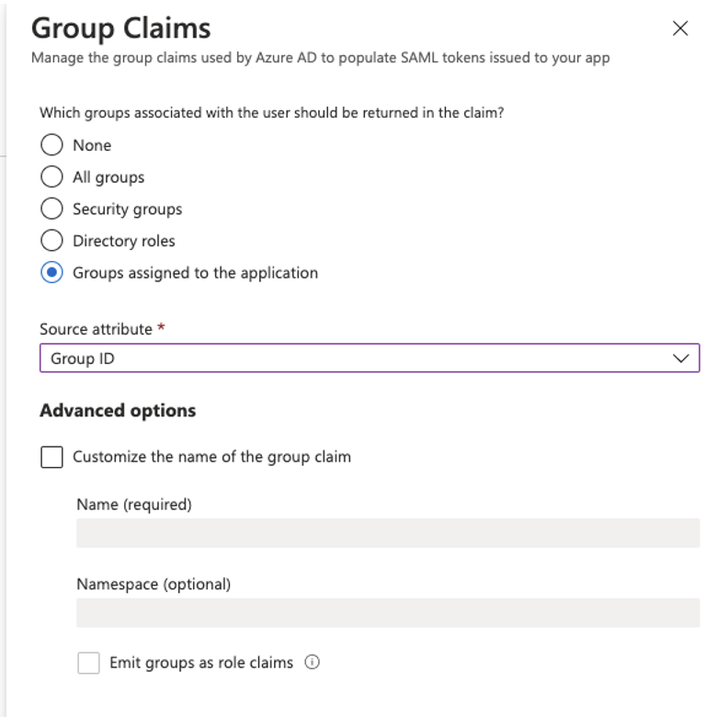Screen dimensions: 717x728
Task: Expand dropdown using the chevron arrow
Action: pyautogui.click(x=681, y=358)
